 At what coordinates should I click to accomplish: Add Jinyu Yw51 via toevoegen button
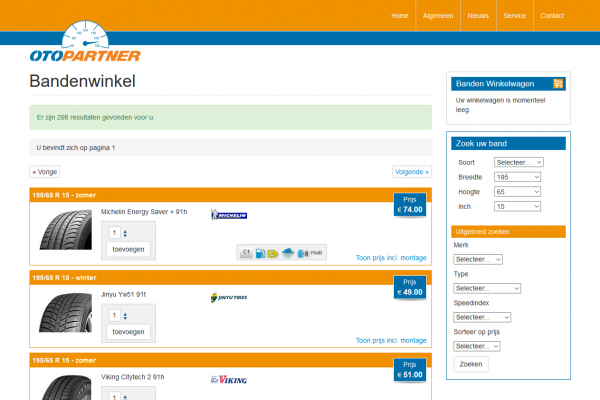point(128,332)
